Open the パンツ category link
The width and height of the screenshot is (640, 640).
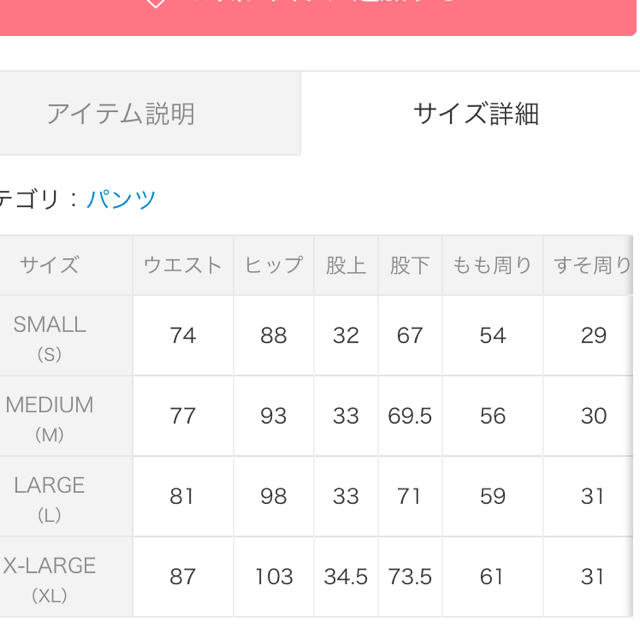pyautogui.click(x=121, y=199)
